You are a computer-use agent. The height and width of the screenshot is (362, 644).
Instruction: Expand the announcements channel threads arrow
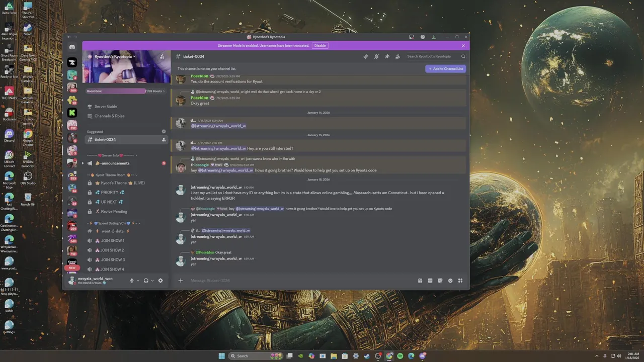[83, 163]
